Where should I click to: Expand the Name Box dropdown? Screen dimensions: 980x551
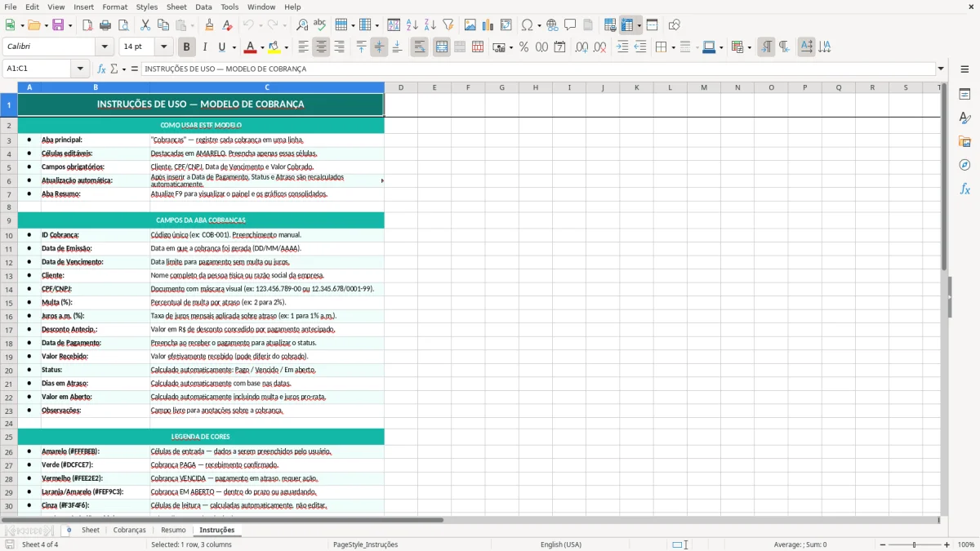click(80, 69)
